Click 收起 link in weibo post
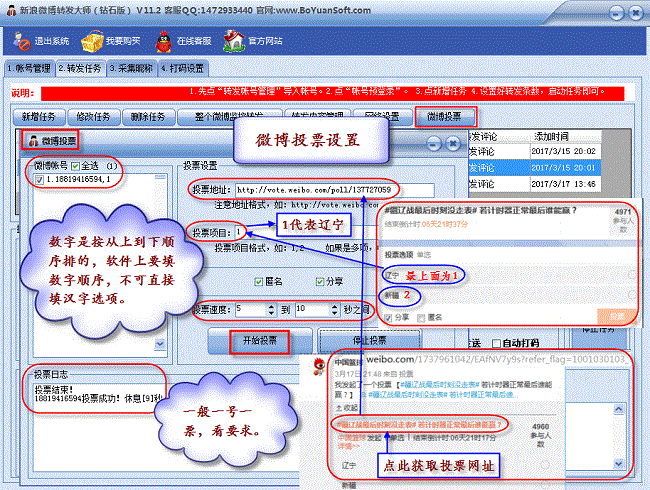 pos(347,408)
